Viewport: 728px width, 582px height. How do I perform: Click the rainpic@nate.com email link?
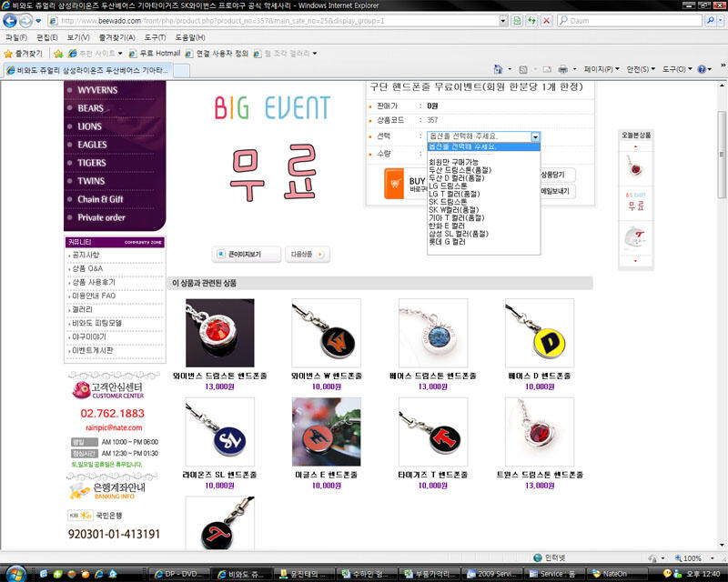(114, 427)
